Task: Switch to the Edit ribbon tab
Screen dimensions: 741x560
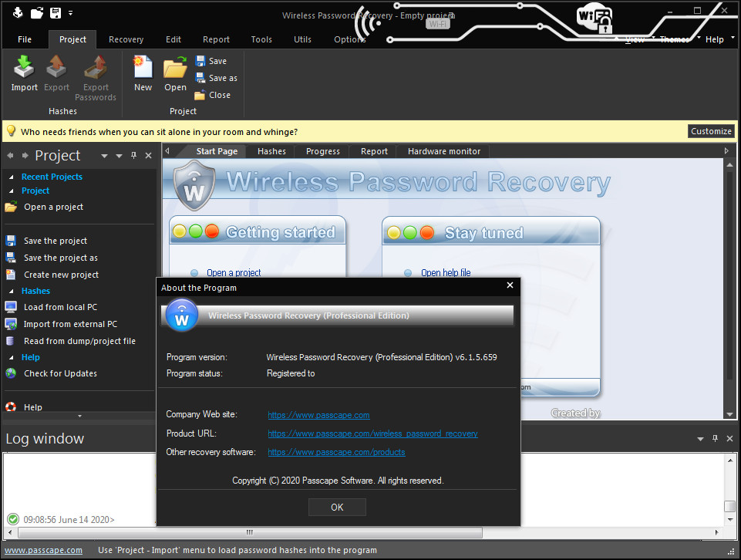Action: click(x=173, y=39)
